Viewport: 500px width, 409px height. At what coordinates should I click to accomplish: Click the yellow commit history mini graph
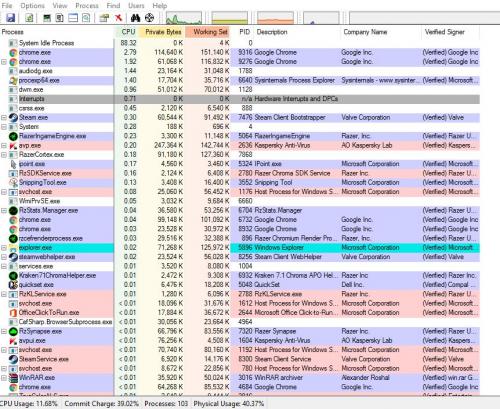click(230, 18)
